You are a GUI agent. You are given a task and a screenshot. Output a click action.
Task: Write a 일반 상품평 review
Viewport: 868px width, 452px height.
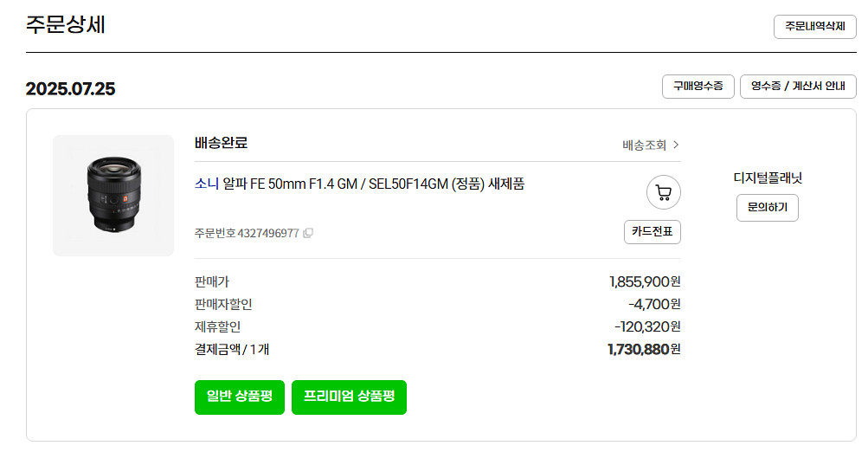click(x=240, y=397)
